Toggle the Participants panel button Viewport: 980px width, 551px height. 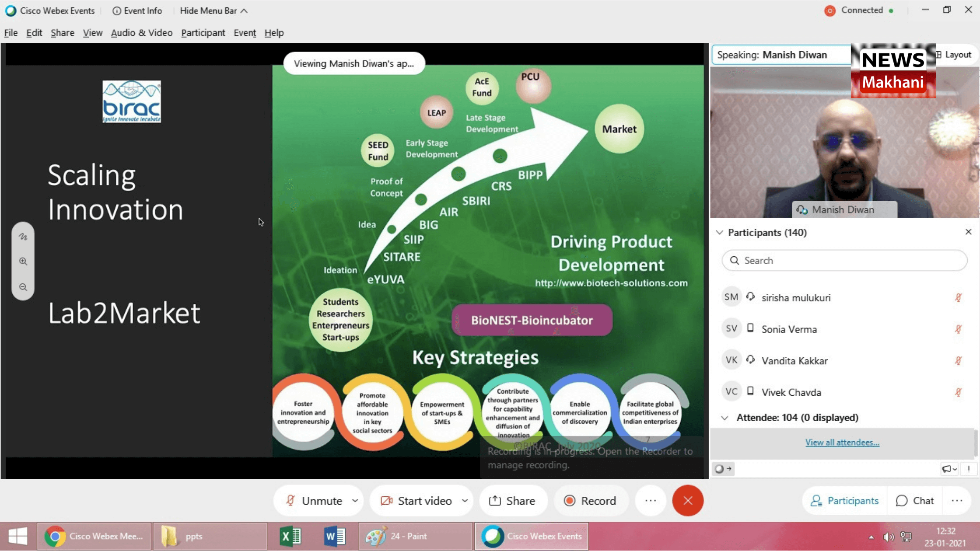pos(844,501)
